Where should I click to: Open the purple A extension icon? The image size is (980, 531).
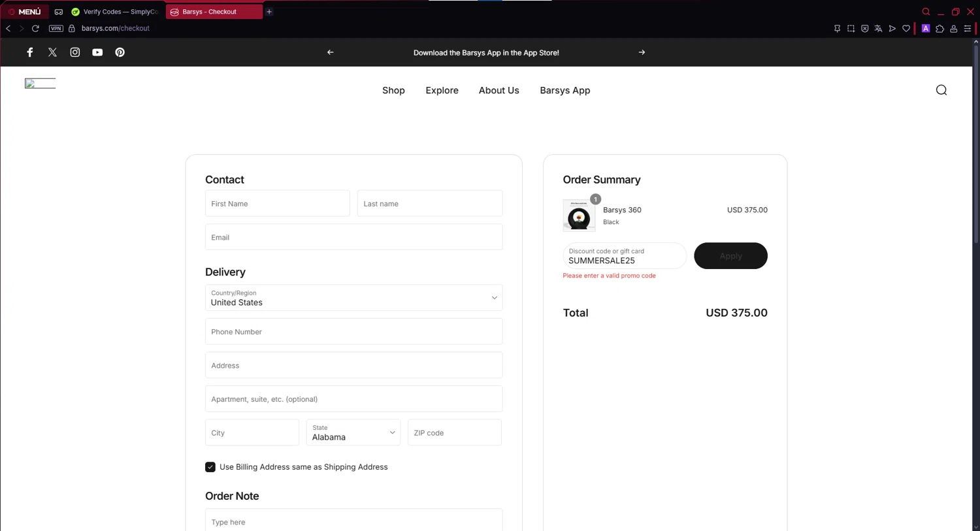(x=926, y=29)
